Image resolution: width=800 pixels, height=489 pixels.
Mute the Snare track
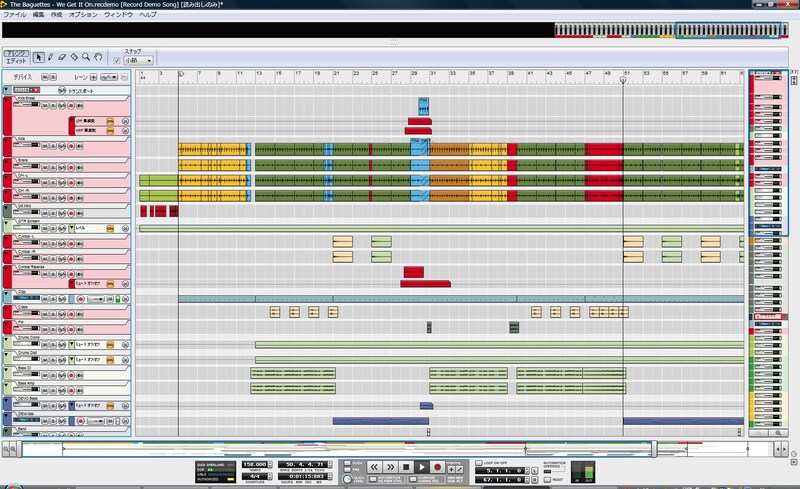[x=45, y=167]
